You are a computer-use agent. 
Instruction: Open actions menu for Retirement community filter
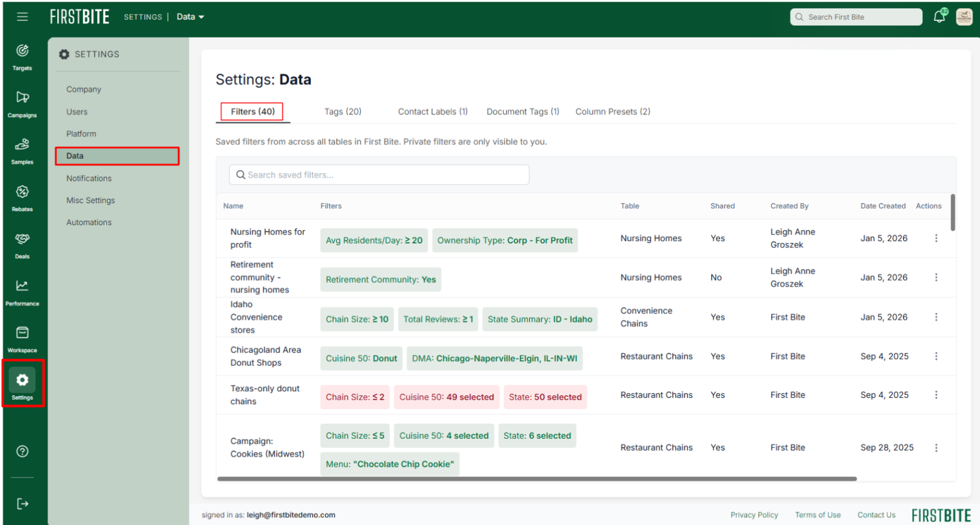click(936, 278)
